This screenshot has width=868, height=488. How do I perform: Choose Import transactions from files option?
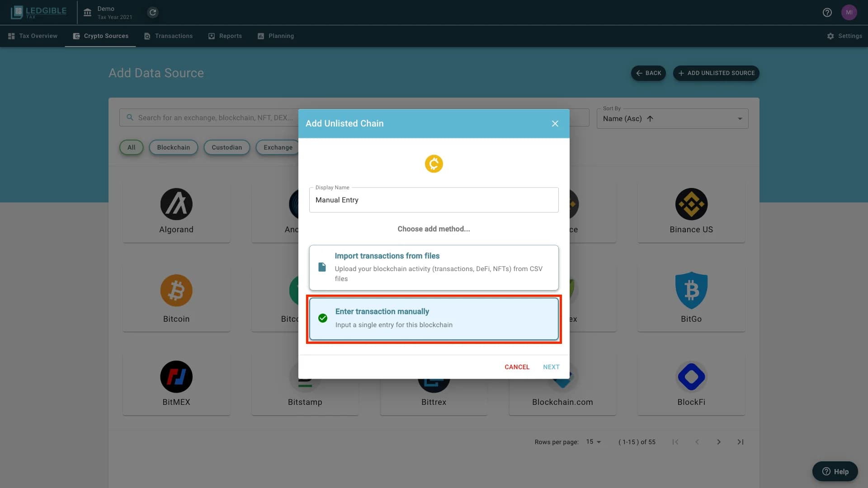pos(434,267)
